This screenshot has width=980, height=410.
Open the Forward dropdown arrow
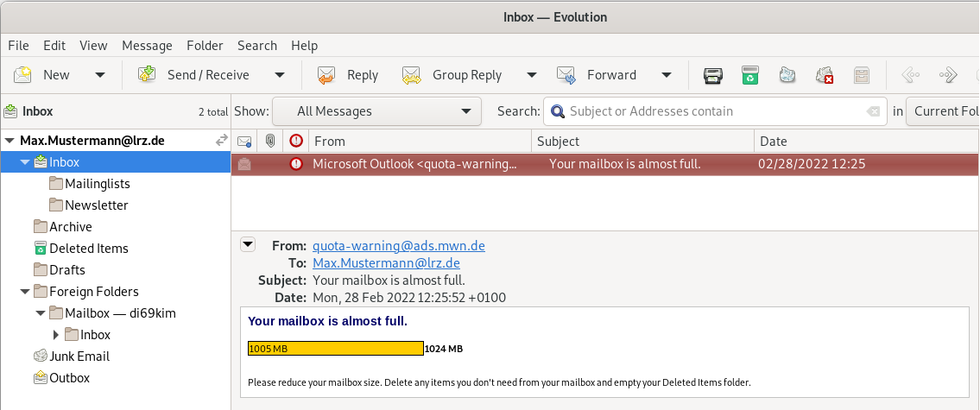click(x=666, y=75)
